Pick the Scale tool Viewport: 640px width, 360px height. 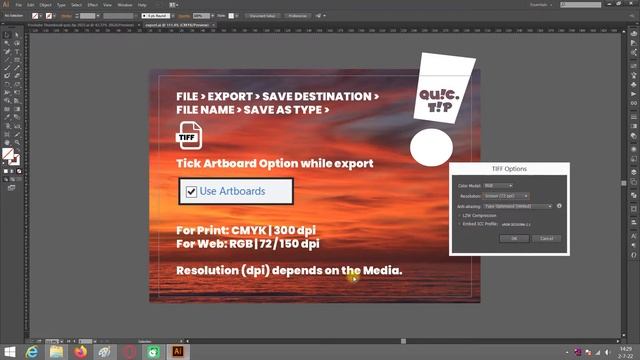point(17,84)
